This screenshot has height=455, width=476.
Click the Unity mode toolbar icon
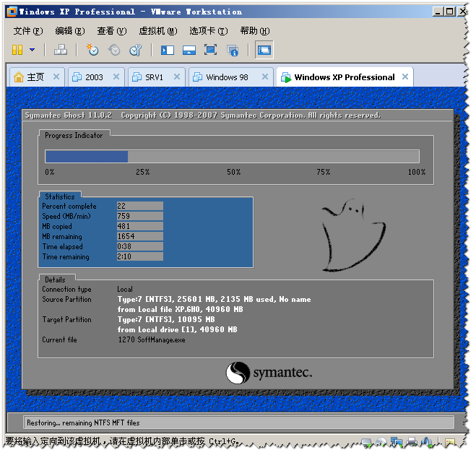233,50
